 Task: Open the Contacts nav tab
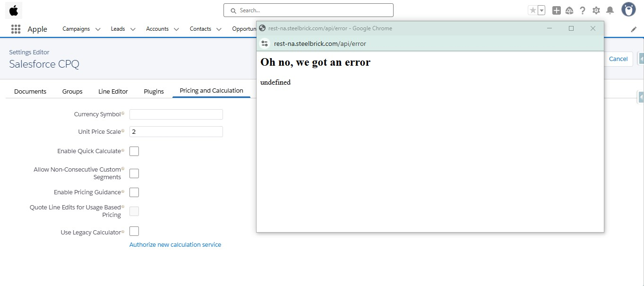200,29
